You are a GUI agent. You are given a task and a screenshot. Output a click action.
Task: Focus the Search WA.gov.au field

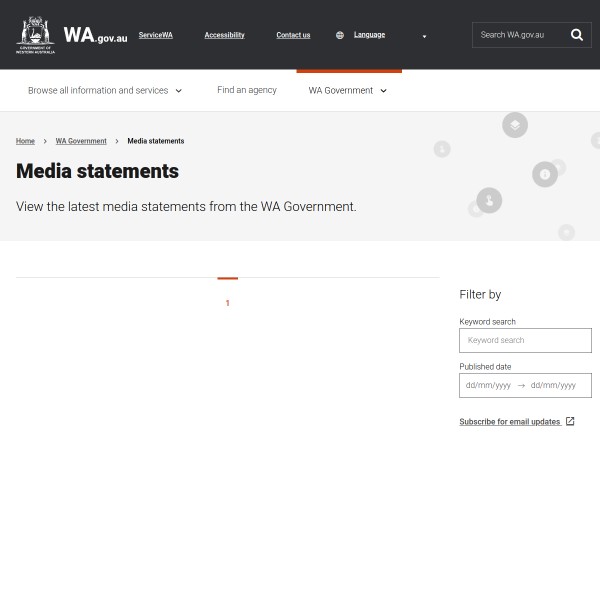[520, 35]
